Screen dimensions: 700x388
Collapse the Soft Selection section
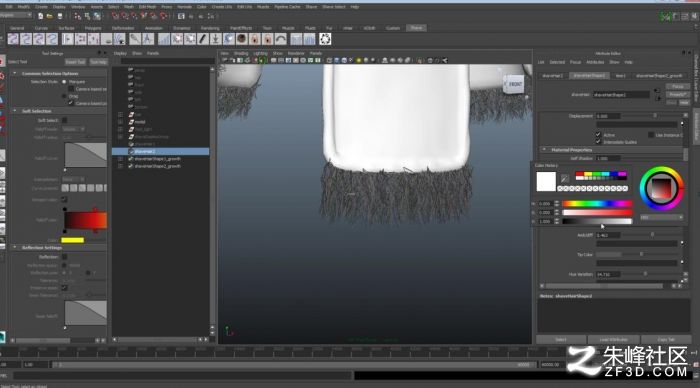pos(15,111)
